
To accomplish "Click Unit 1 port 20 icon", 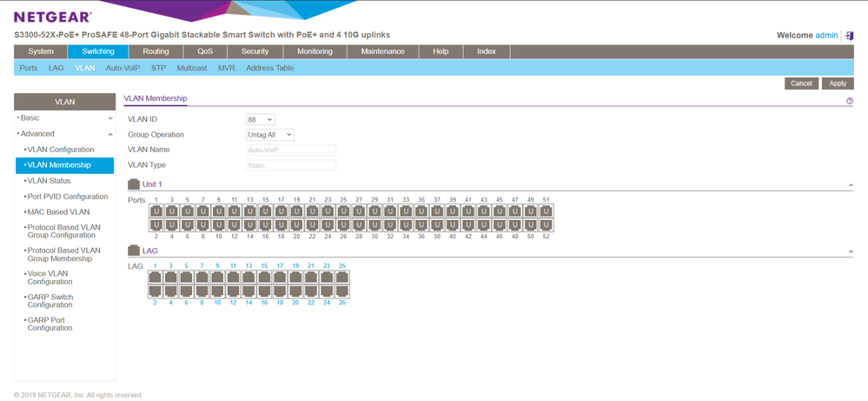I will click(x=296, y=225).
